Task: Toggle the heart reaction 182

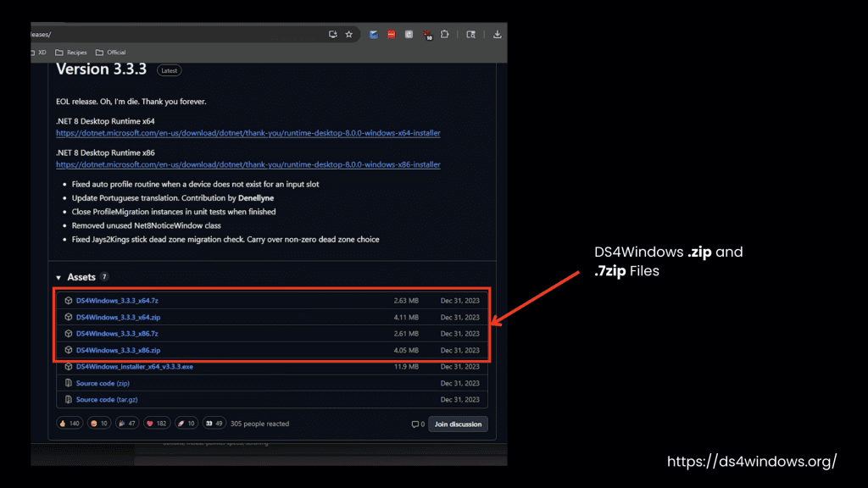Action: click(x=156, y=424)
